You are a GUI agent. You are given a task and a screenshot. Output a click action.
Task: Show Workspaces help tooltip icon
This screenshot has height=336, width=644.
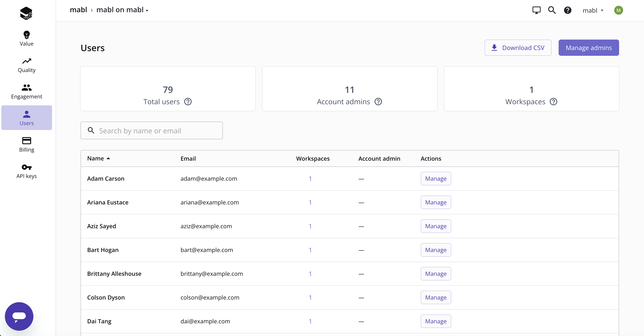553,102
